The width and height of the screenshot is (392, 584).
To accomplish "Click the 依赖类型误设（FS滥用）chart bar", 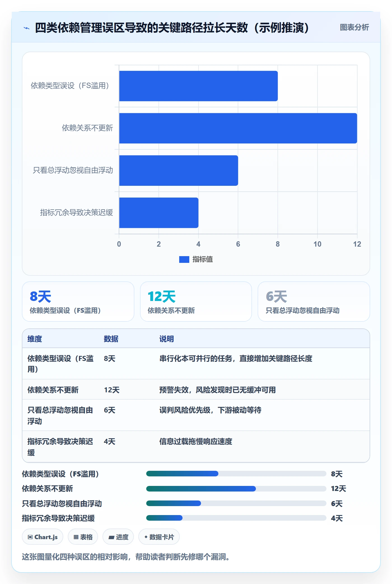I will pyautogui.click(x=199, y=86).
